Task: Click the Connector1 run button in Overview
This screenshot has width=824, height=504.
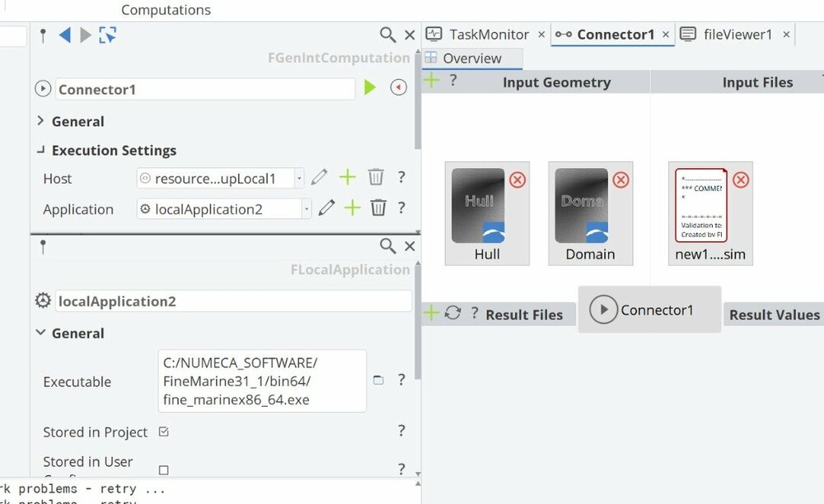Action: 603,310
